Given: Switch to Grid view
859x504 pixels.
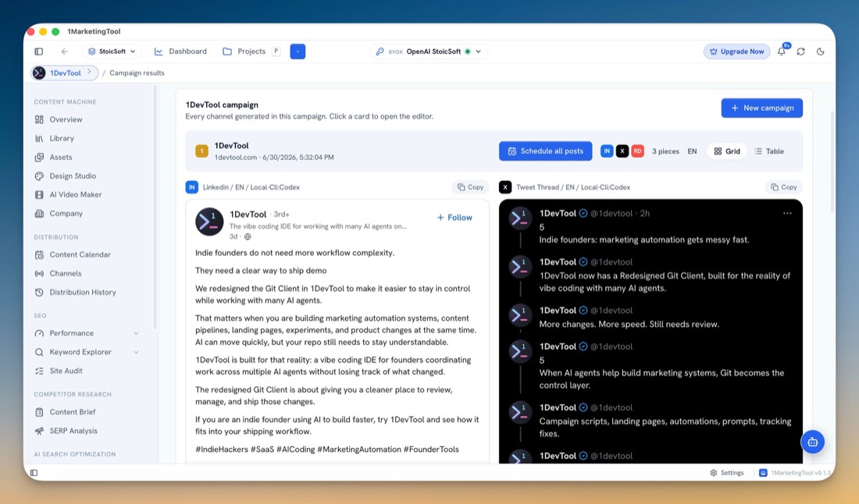Looking at the screenshot, I should pyautogui.click(x=727, y=151).
